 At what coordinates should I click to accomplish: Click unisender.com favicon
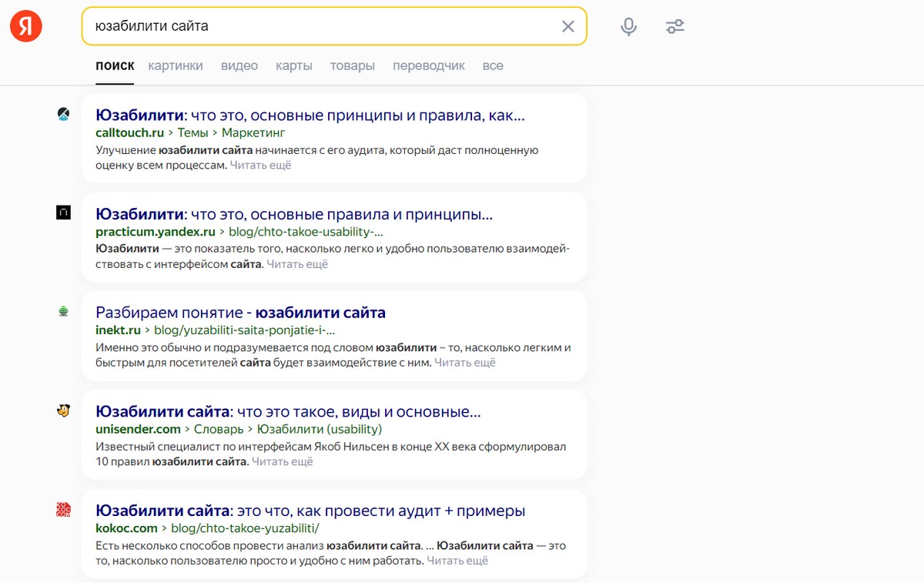pyautogui.click(x=63, y=411)
